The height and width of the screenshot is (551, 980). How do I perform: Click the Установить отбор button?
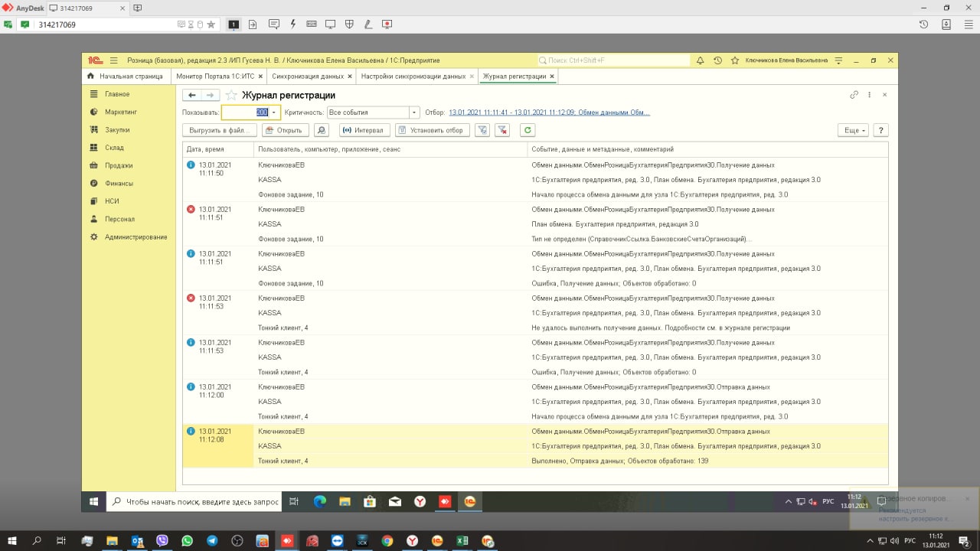pos(433,130)
